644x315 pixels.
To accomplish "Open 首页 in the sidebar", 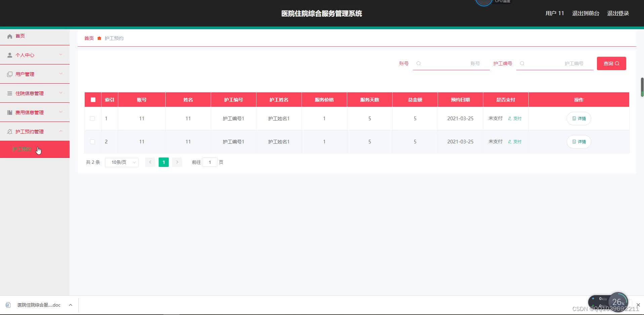I will (35, 36).
